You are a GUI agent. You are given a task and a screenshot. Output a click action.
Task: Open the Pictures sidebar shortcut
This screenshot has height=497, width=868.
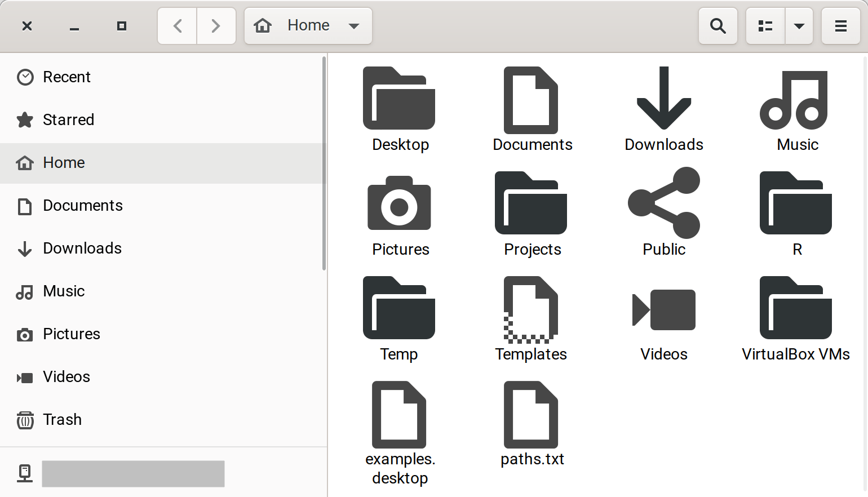[x=72, y=334]
